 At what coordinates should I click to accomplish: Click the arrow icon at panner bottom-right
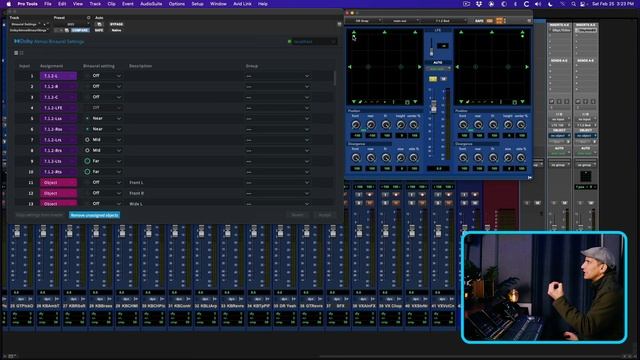tap(529, 178)
